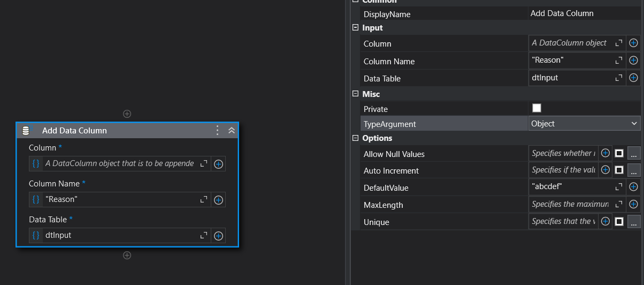Open the TypeArgument dropdown

(x=584, y=123)
